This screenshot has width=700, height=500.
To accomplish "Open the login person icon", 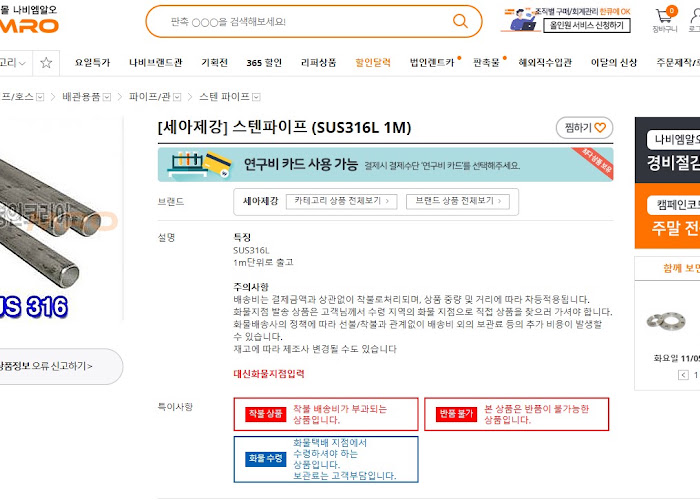I will [x=694, y=16].
